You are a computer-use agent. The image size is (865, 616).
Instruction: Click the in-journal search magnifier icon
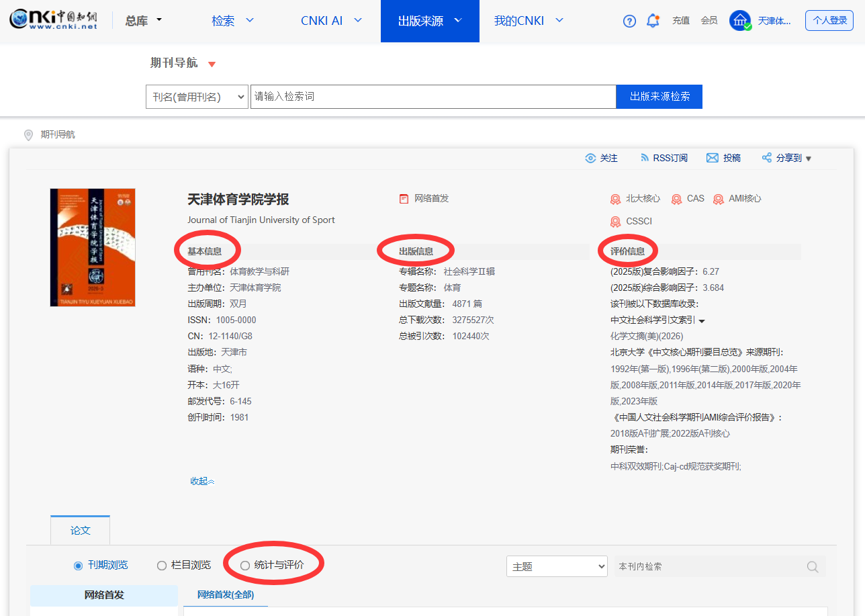coord(813,567)
